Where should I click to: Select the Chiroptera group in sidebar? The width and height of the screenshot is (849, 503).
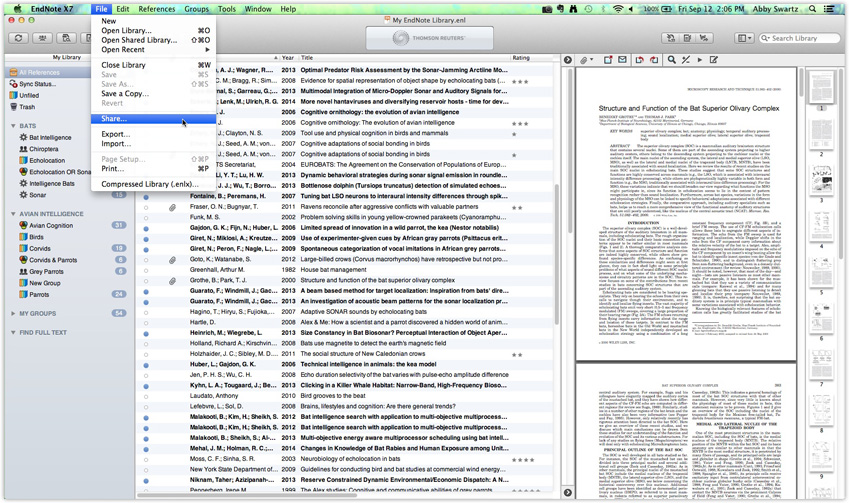click(44, 149)
